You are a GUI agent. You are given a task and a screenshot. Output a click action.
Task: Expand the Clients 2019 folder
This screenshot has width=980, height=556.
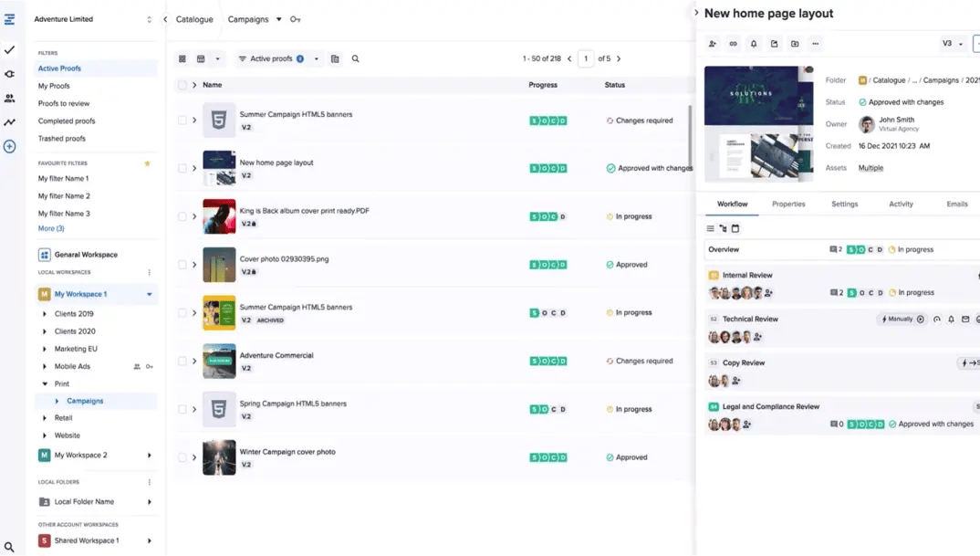click(x=45, y=314)
